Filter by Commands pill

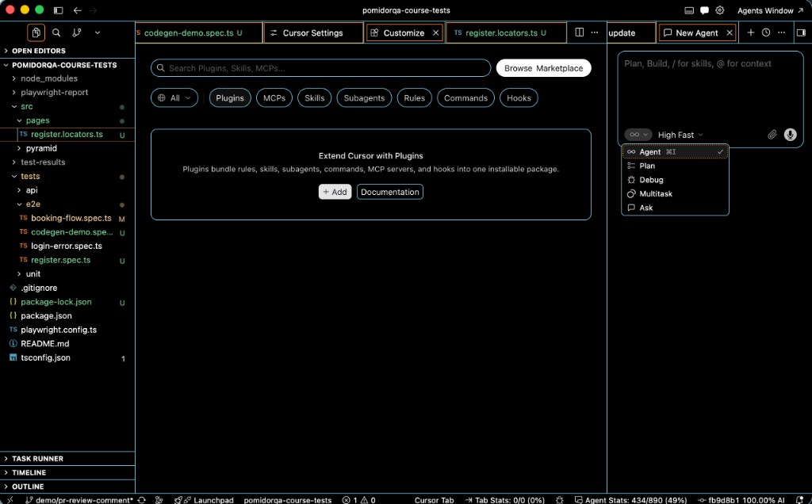465,97
